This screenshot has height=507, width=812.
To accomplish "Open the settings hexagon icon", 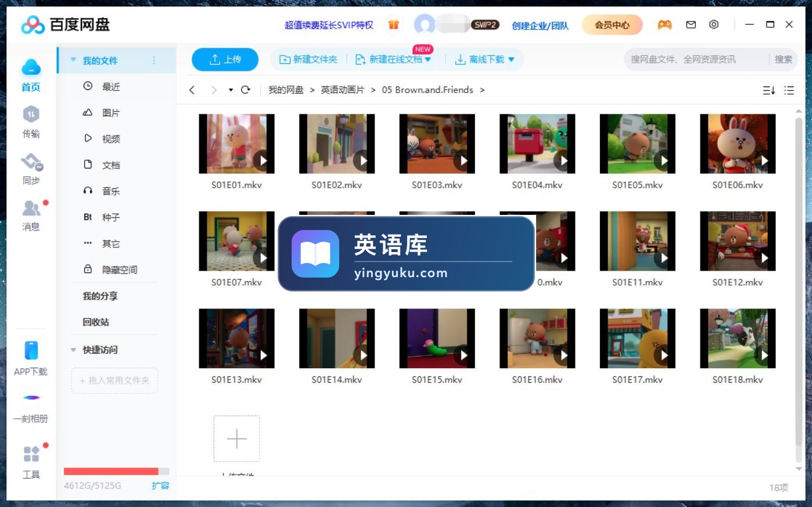I will 714,24.
